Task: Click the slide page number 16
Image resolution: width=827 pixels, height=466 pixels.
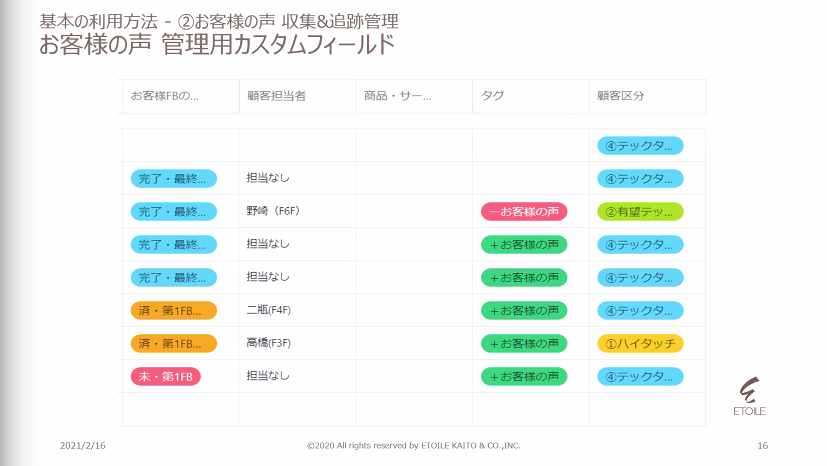Action: (x=763, y=445)
